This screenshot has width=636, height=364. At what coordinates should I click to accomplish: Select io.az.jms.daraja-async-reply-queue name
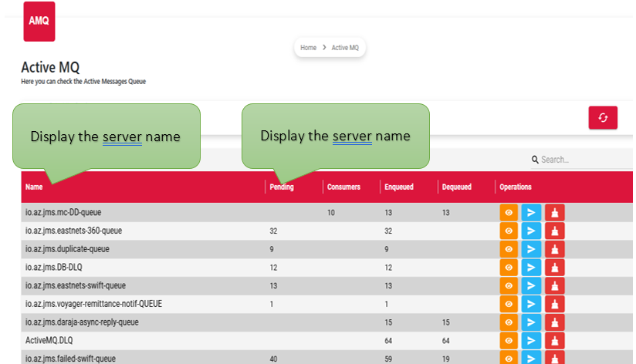(82, 322)
